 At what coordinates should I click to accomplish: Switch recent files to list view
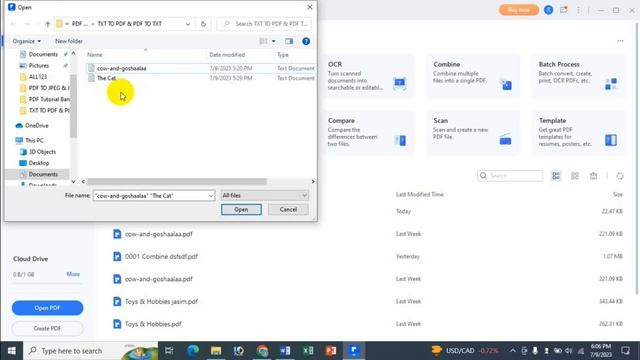[x=556, y=176]
